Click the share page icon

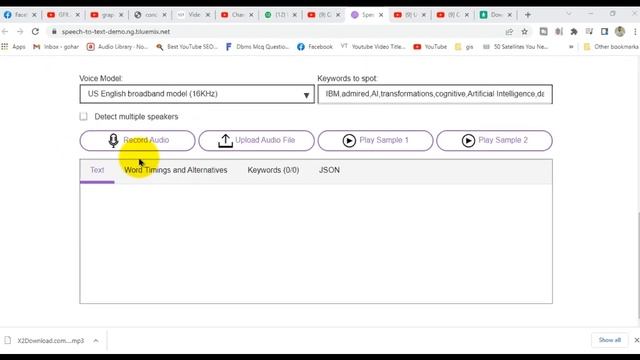point(509,31)
